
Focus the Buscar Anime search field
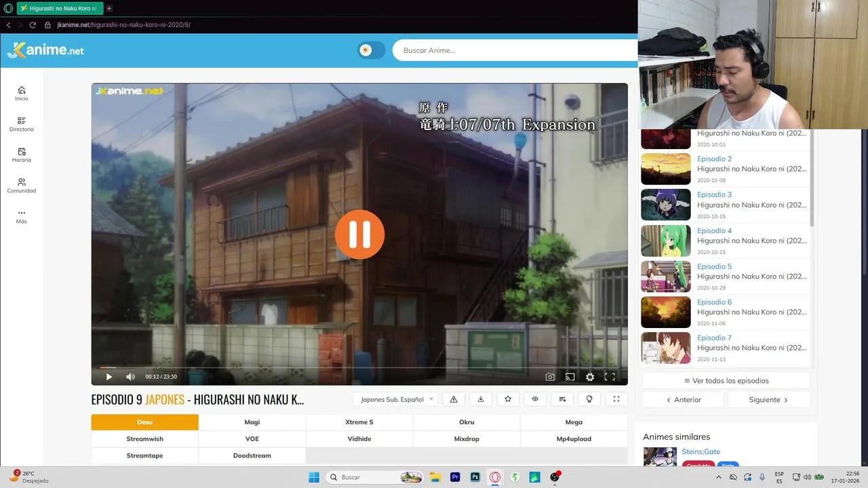pos(515,50)
